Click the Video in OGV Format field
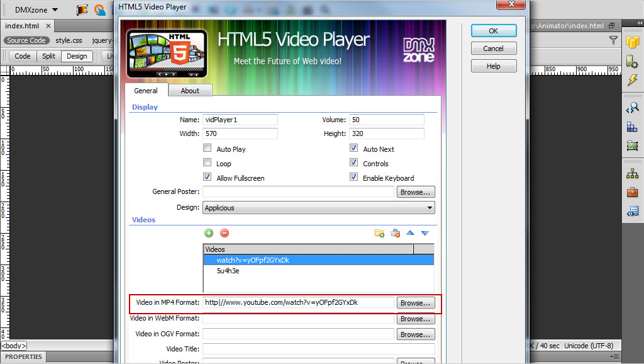The image size is (644, 364). 298,334
